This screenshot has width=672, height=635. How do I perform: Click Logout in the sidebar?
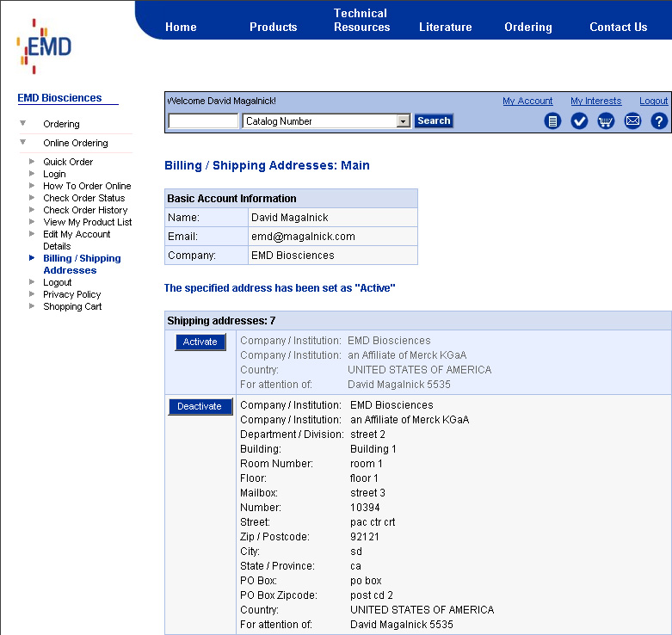(58, 282)
